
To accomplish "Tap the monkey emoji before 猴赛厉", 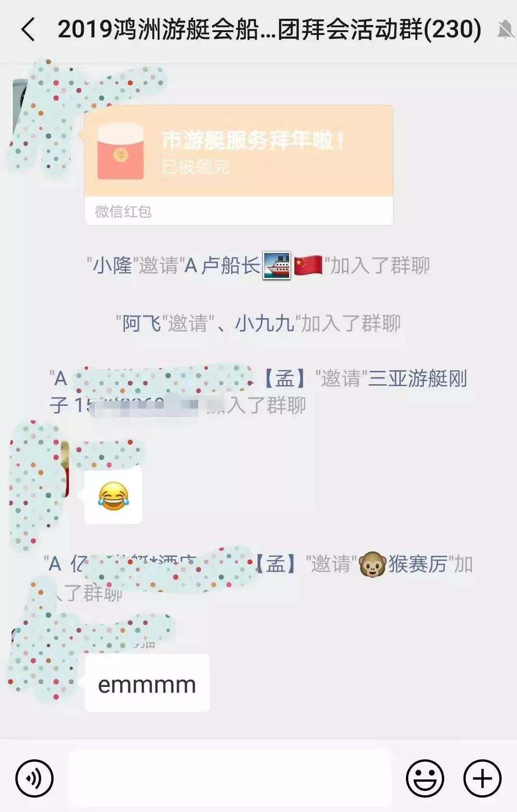I will (x=372, y=564).
